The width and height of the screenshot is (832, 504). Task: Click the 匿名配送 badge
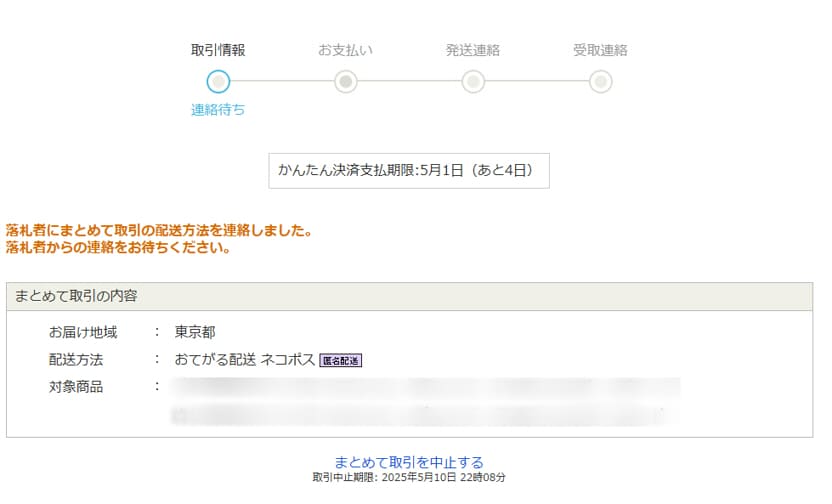pos(340,361)
